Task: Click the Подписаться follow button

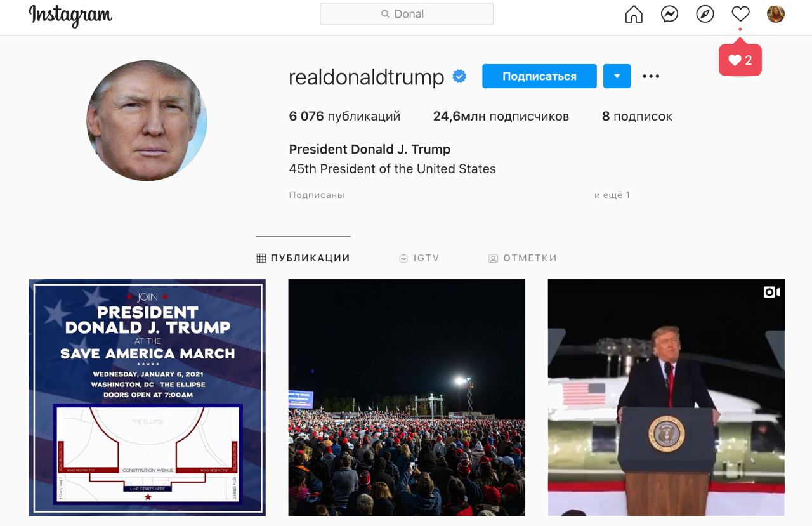Action: 539,76
